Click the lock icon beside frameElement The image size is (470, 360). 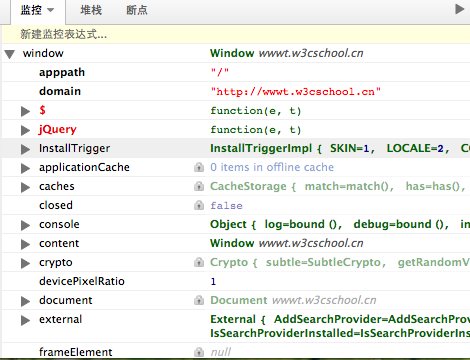199,352
